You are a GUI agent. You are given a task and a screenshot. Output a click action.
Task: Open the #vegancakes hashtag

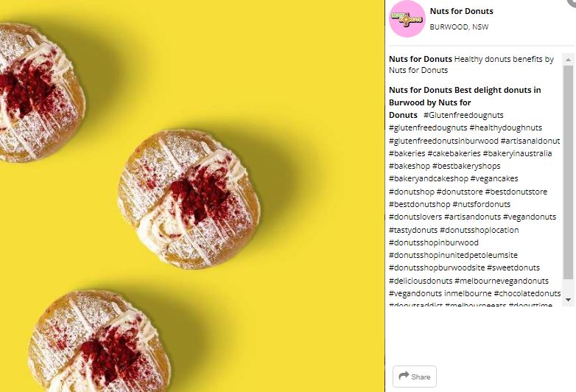click(494, 178)
